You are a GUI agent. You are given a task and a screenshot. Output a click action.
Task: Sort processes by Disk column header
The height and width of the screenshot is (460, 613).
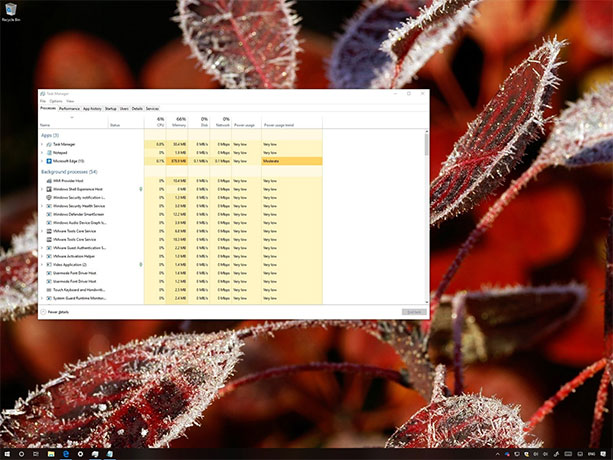click(199, 122)
